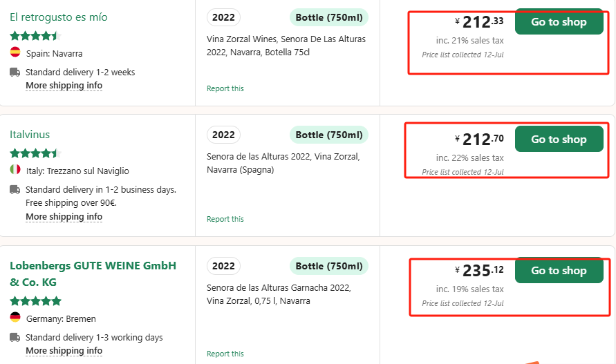
Task: Select 2022 vintage tag in first listing
Action: [x=223, y=17]
